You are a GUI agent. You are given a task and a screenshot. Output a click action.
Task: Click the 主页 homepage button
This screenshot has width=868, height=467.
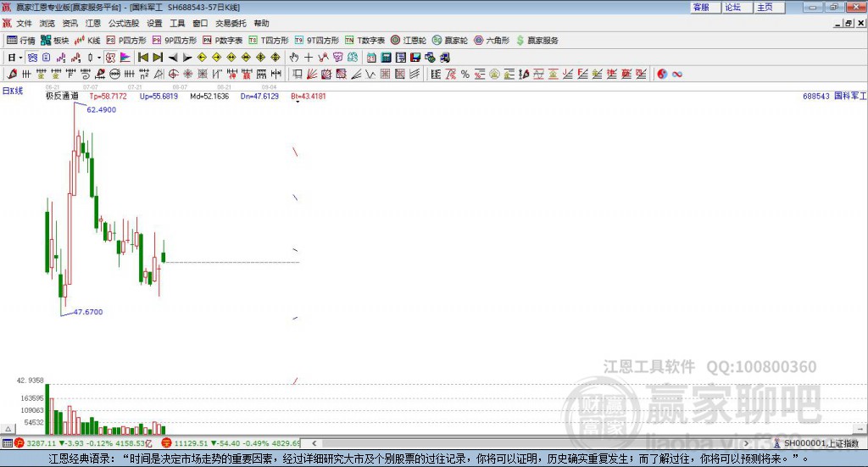point(769,7)
